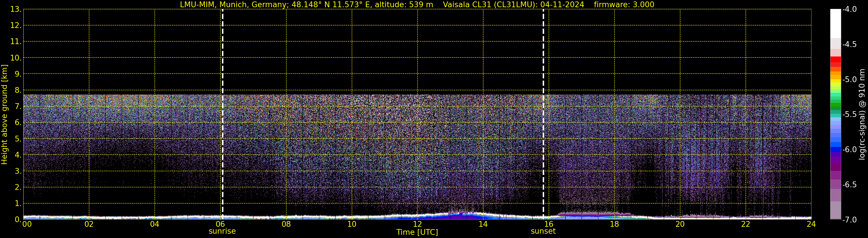Select the 'Time [UTC]' axis label
The width and height of the screenshot is (868, 238).
[x=417, y=232]
